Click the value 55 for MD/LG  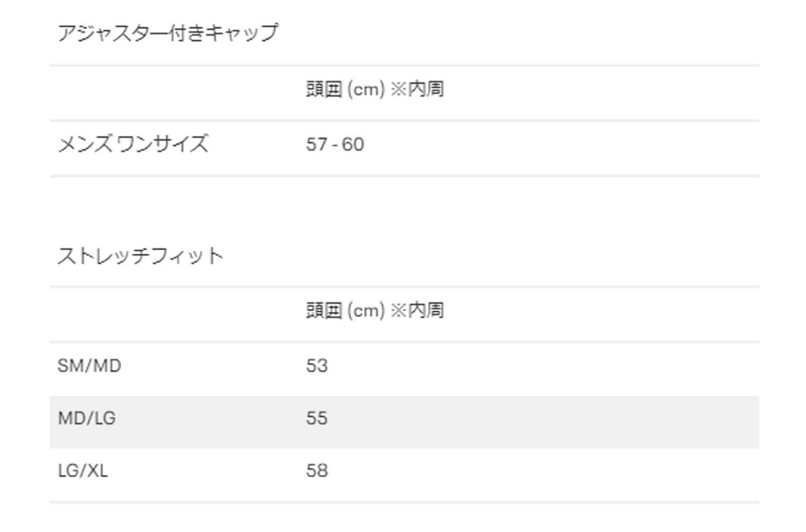(317, 418)
